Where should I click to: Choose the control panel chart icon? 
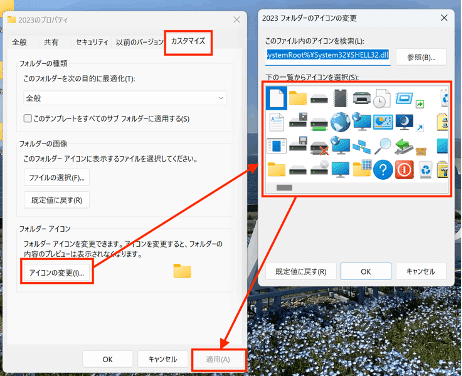[383, 122]
